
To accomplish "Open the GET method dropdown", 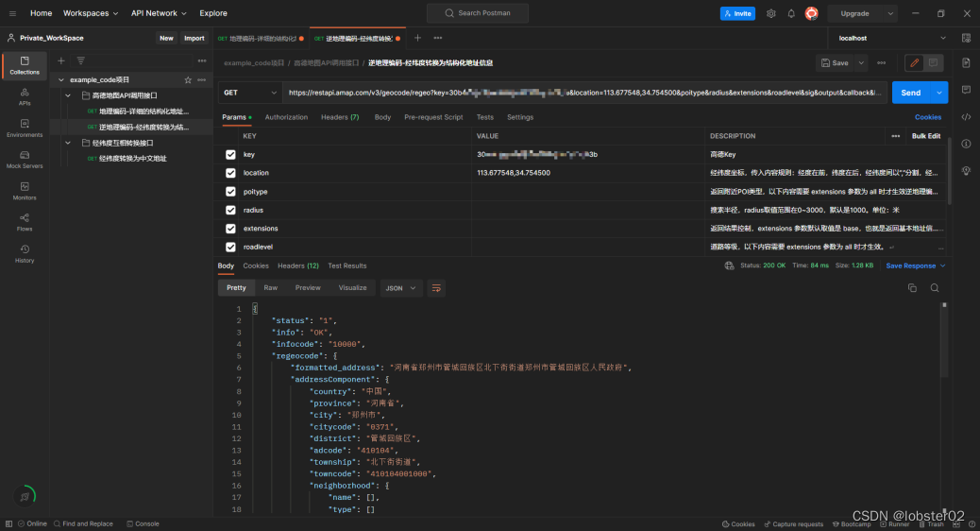I will tap(250, 93).
